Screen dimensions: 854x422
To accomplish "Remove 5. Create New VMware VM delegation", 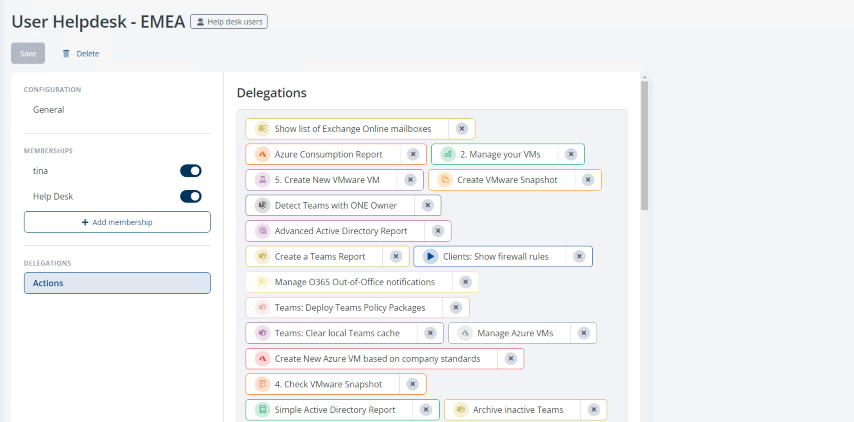I will point(410,180).
